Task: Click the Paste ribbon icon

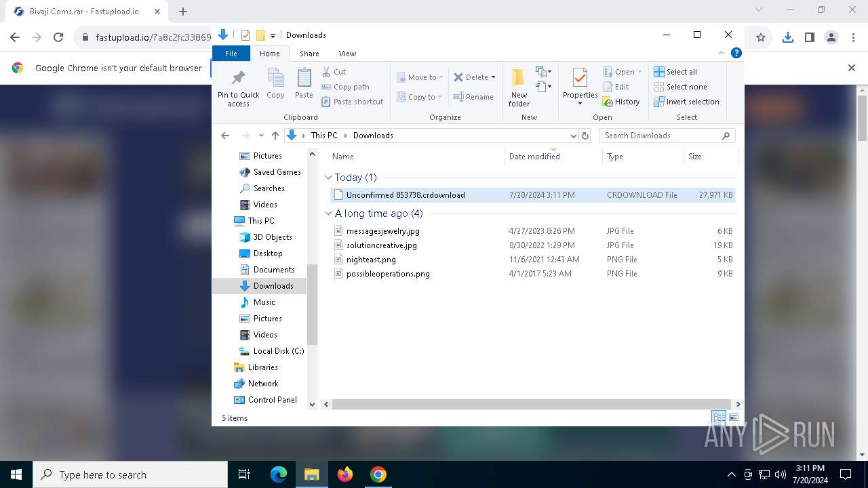Action: click(x=304, y=84)
